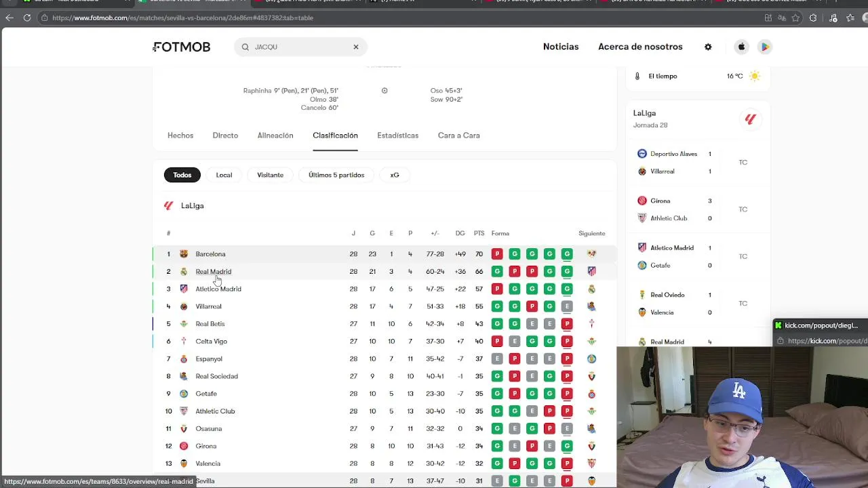Image resolution: width=868 pixels, height=488 pixels.
Task: Bookmark page with the star icon
Action: click(x=795, y=18)
